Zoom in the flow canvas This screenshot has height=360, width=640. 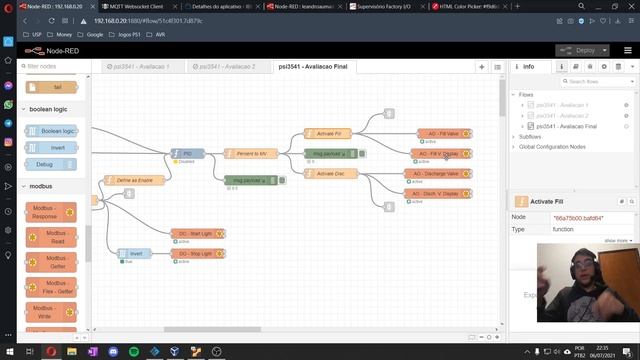(497, 338)
